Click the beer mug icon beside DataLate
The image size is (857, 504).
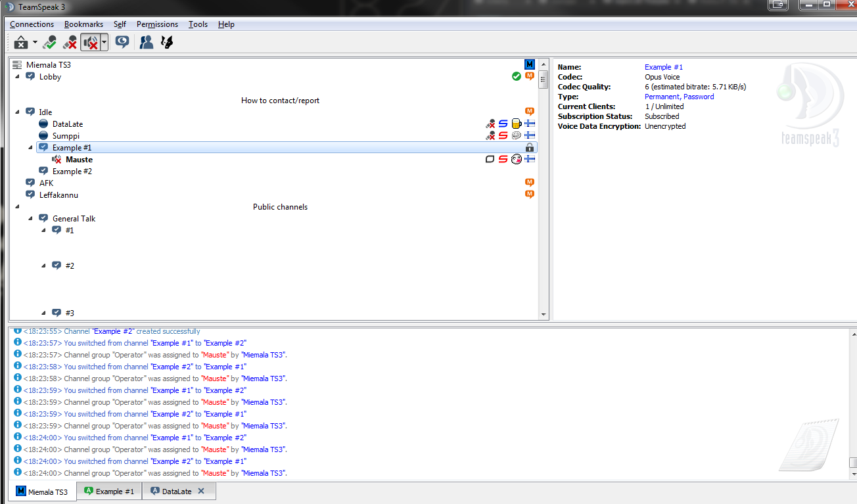(517, 124)
